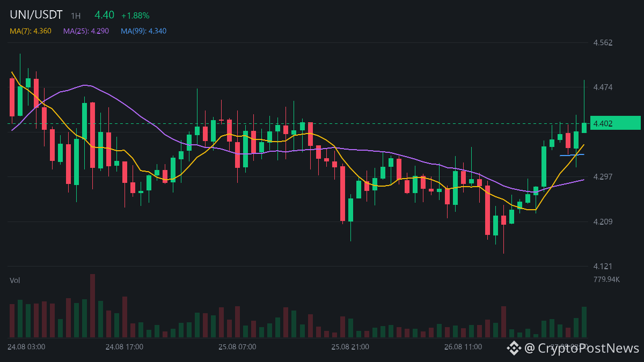Click the 4.297 price axis label
Image resolution: width=644 pixels, height=362 pixels.
(603, 176)
